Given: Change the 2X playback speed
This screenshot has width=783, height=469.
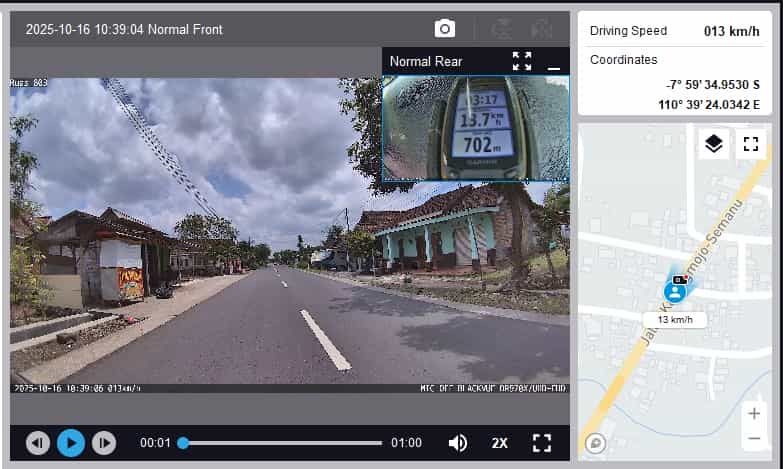Looking at the screenshot, I should tap(500, 442).
